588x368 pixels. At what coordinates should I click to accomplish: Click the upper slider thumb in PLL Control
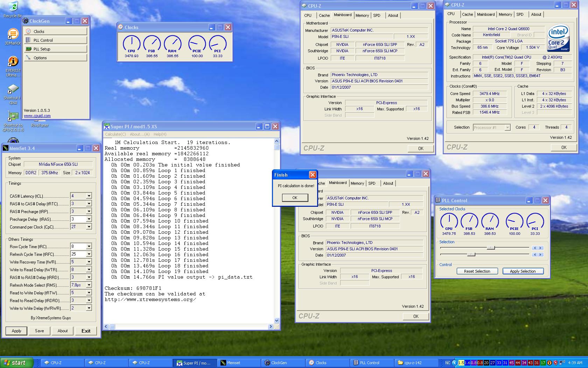491,248
